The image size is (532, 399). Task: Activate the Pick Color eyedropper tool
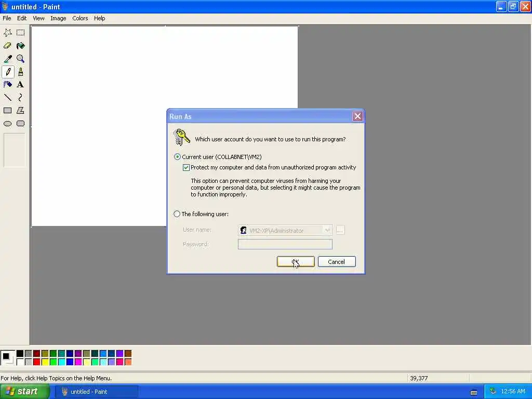pyautogui.click(x=7, y=59)
